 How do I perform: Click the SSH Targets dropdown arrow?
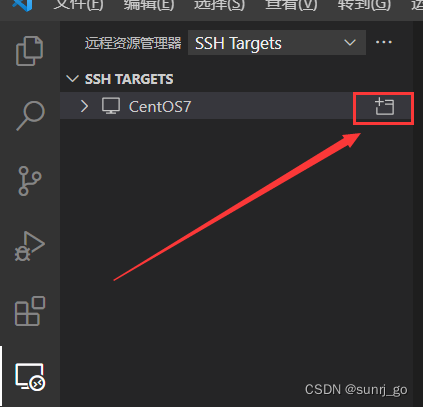tap(350, 43)
